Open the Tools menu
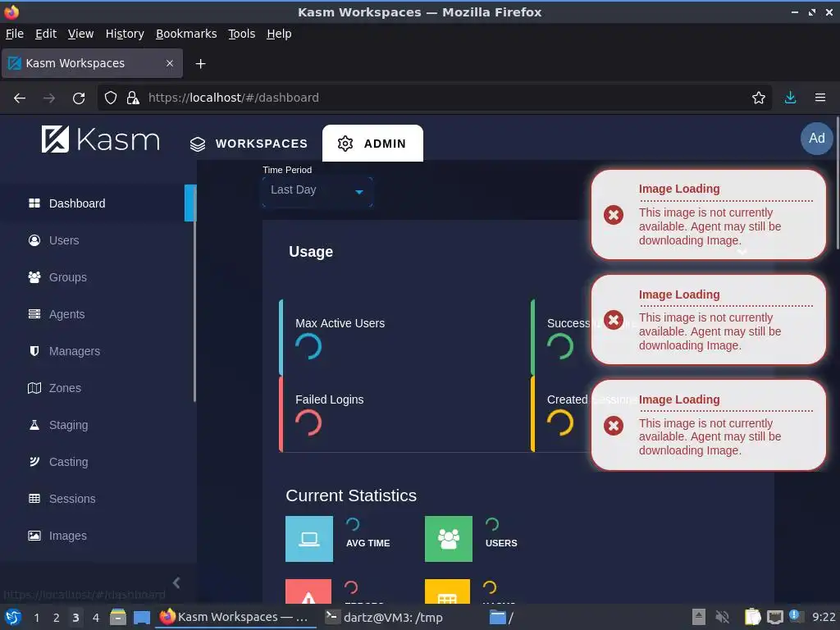Viewport: 840px width, 630px height. [x=242, y=34]
